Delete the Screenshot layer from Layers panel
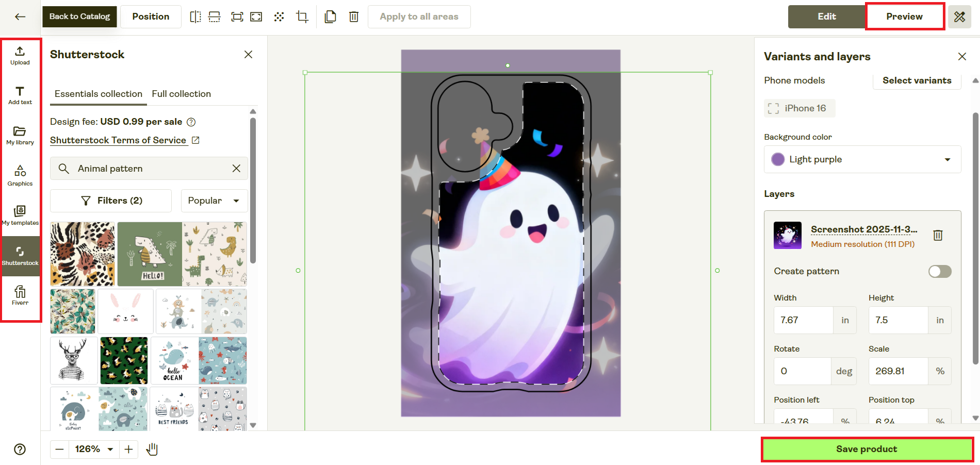 click(x=938, y=235)
